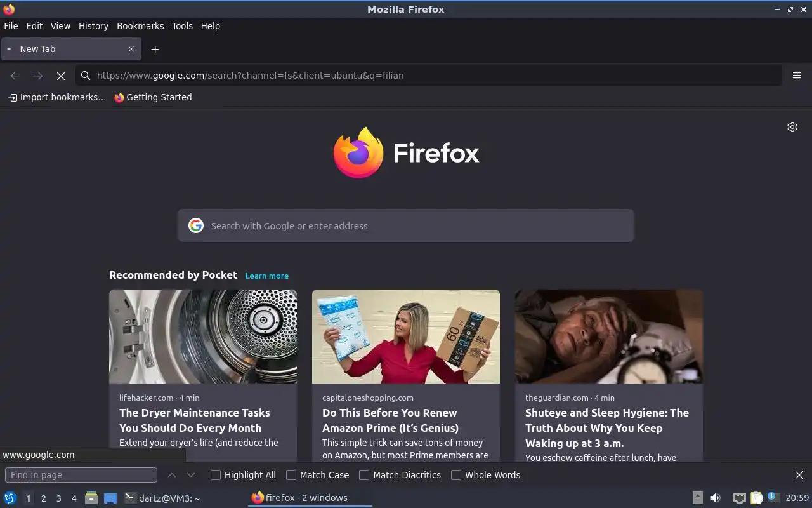This screenshot has width=812, height=508.
Task: Switch to workspace 3
Action: [x=58, y=498]
